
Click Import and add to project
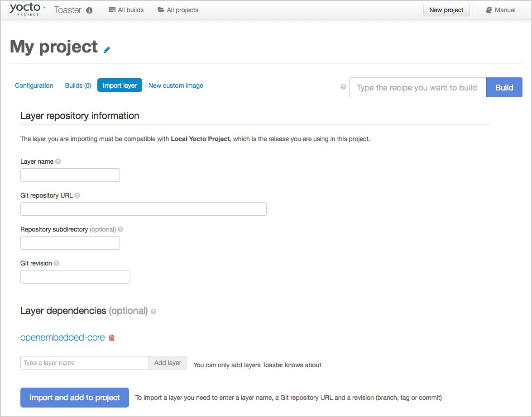coord(75,398)
